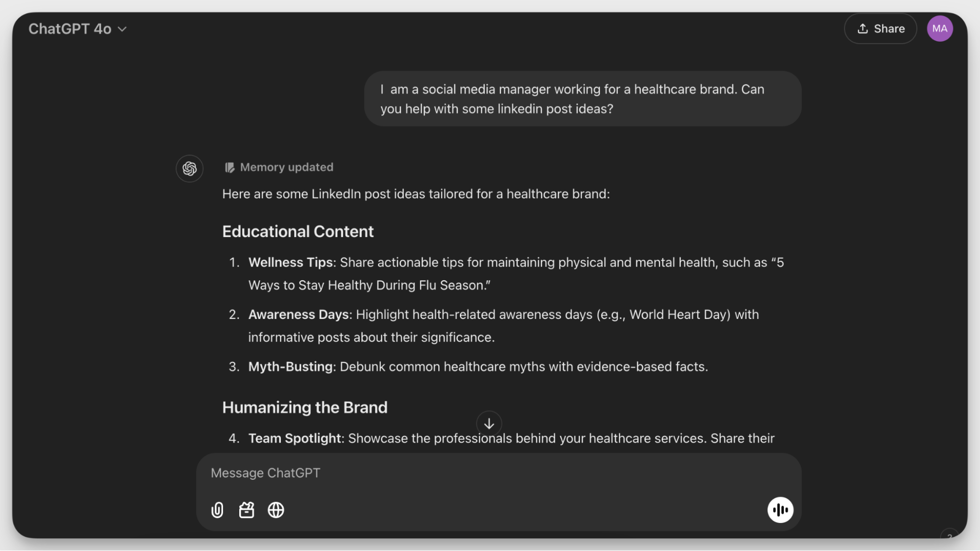Click the Memory updated notice
The image size is (980, 551).
point(279,167)
